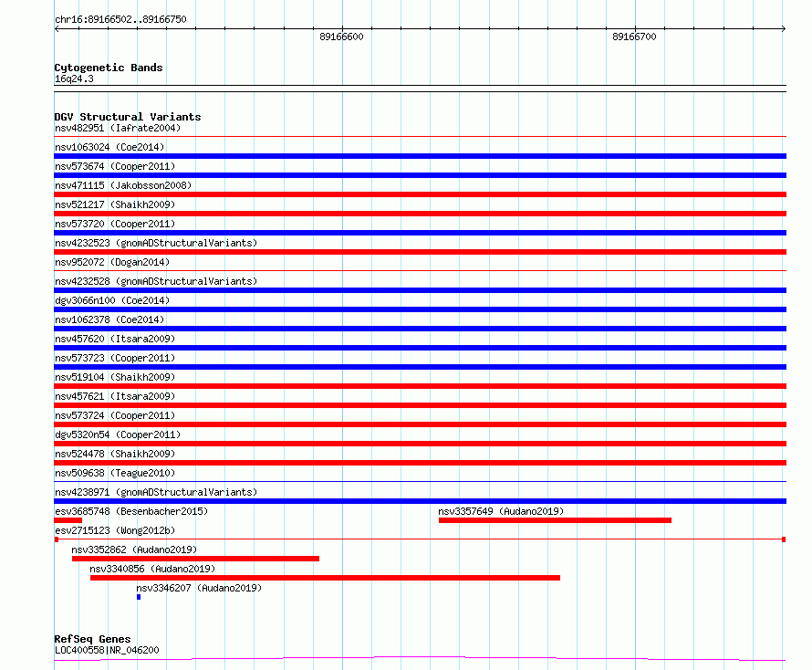Open variant nsv519104 (Shaikh2009)
Screen dimensions: 812x670
(115, 377)
